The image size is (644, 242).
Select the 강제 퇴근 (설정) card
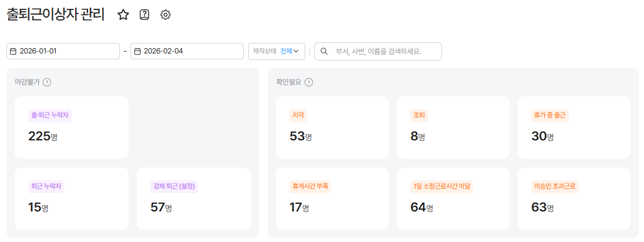pos(194,199)
